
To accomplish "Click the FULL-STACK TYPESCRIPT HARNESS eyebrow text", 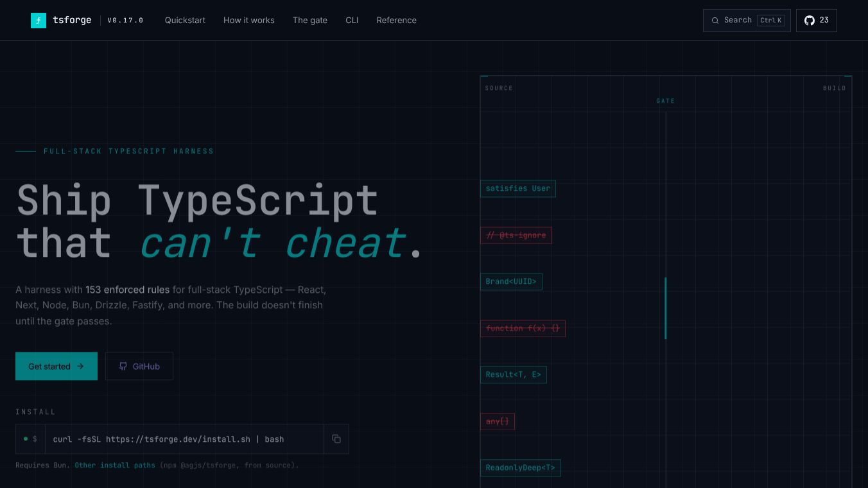I will [x=128, y=152].
